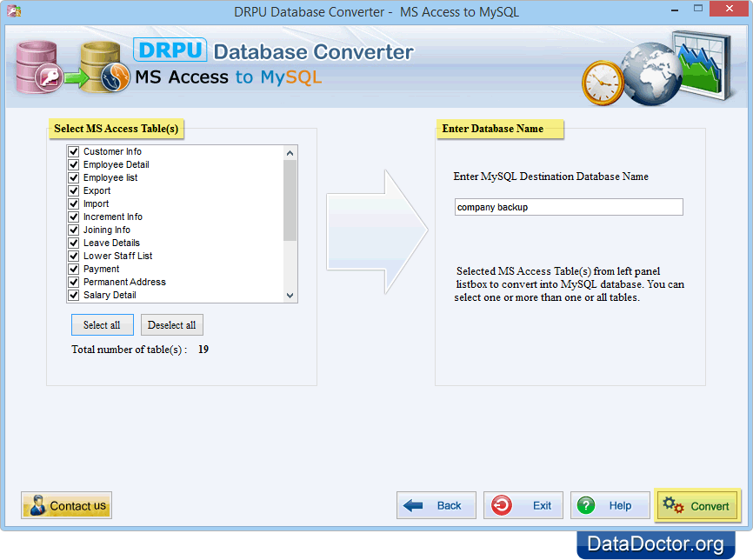Uncheck the Payment table checkbox
Screen dimensions: 753x560
coord(74,269)
